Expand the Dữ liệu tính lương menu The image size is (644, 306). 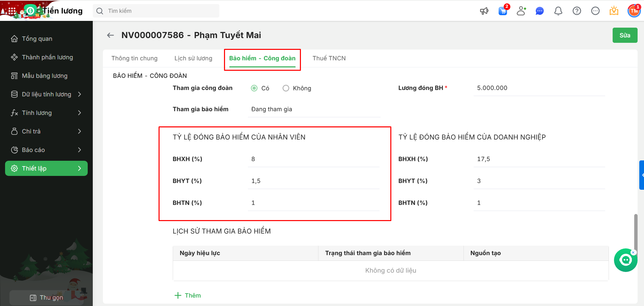(47, 94)
